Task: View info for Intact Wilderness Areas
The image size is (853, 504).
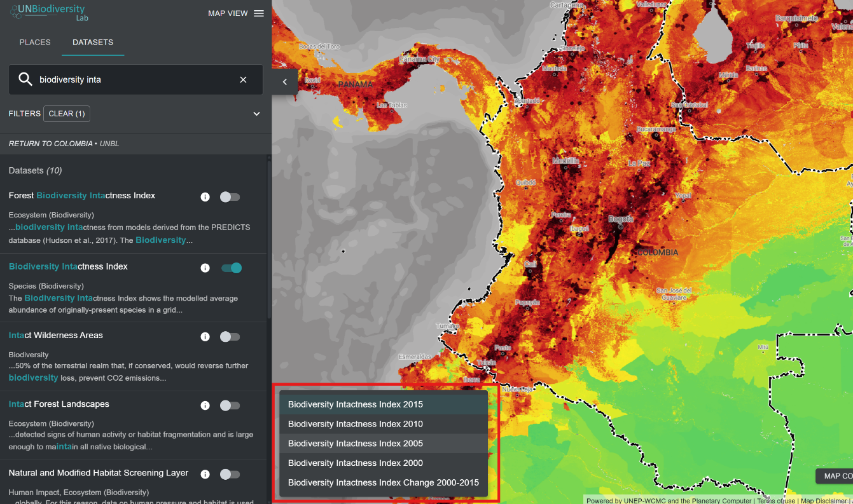Action: coord(205,337)
